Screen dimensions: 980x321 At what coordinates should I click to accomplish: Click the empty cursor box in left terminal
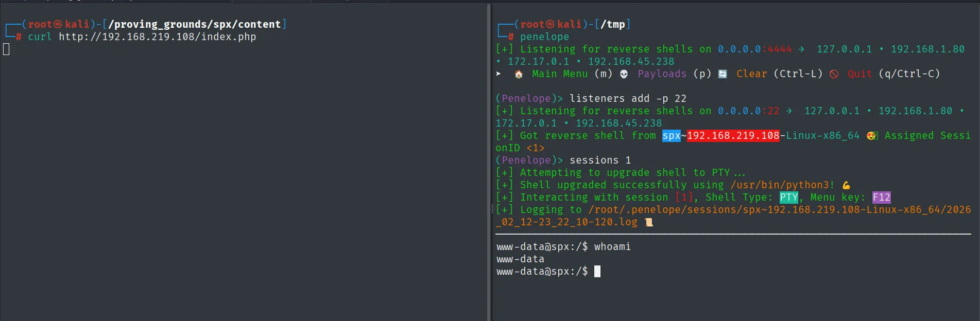[6, 49]
